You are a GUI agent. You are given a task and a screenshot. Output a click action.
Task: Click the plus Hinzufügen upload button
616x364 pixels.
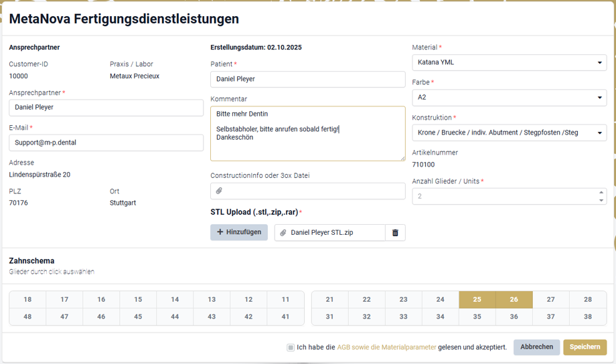pos(239,232)
